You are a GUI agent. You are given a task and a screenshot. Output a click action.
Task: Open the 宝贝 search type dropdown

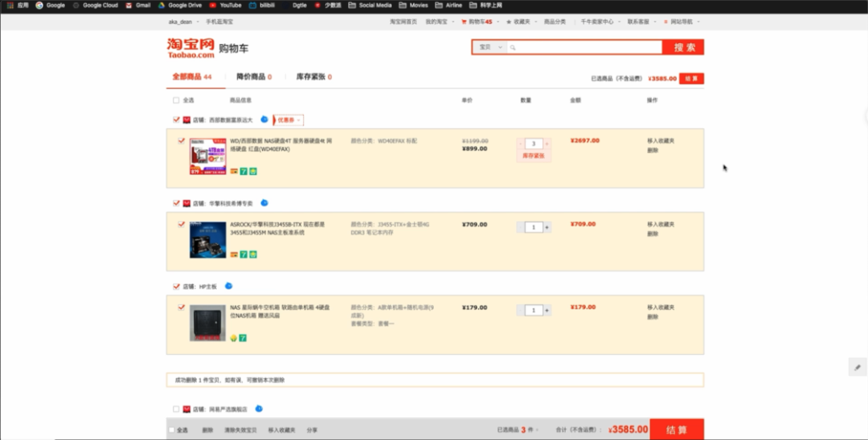point(490,47)
